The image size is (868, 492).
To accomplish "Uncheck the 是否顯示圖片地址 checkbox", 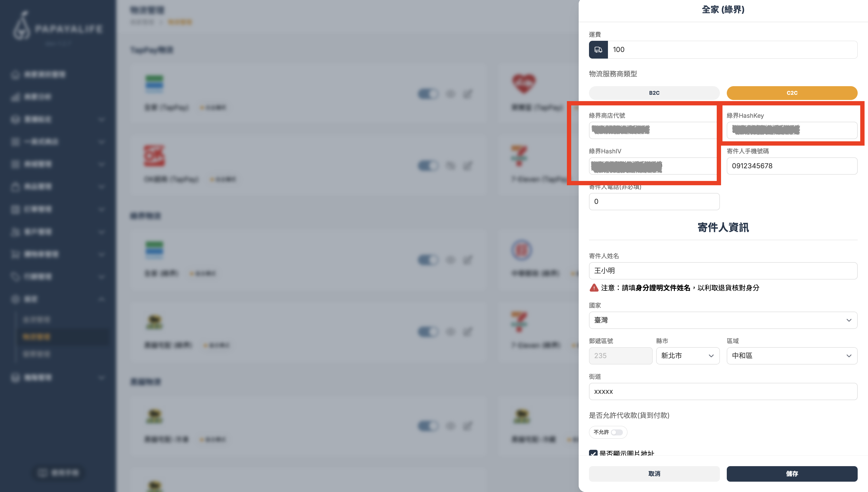I will coord(593,453).
